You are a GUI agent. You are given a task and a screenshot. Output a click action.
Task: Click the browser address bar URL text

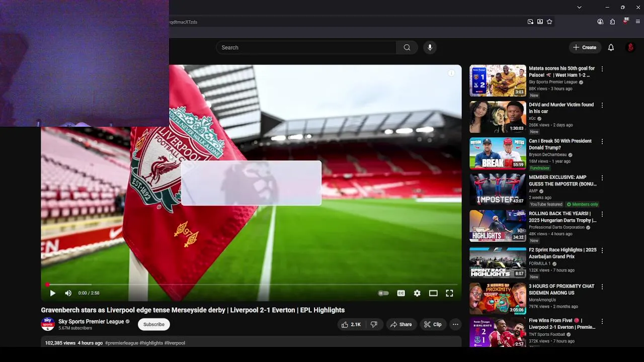tap(183, 22)
